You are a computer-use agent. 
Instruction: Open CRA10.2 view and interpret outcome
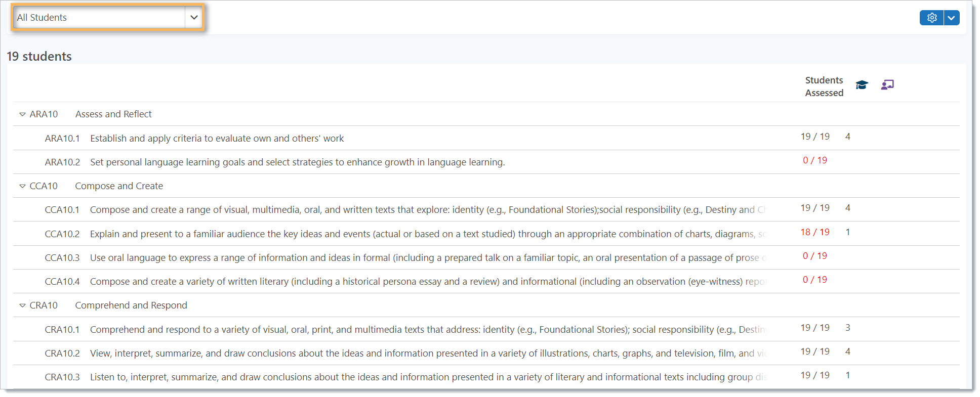pos(486,353)
